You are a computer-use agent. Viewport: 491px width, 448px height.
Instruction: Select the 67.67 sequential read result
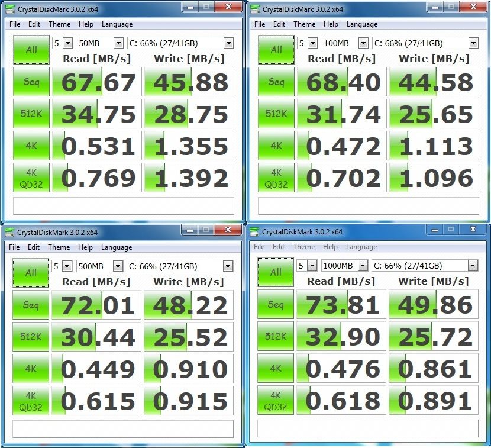97,82
